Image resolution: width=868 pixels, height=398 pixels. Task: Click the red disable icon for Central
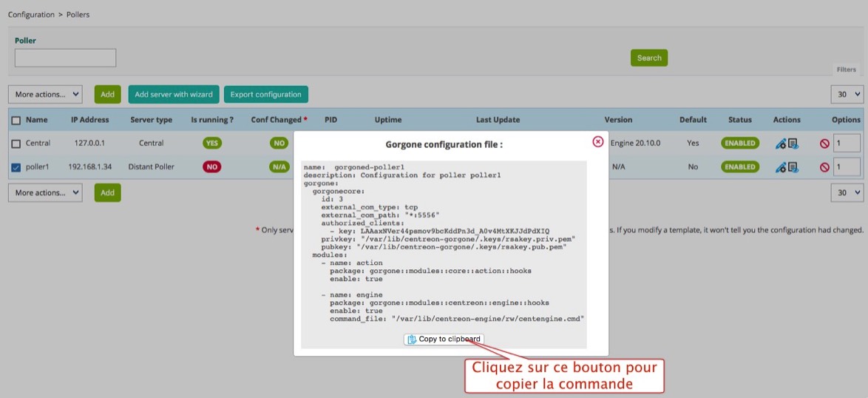tap(824, 144)
